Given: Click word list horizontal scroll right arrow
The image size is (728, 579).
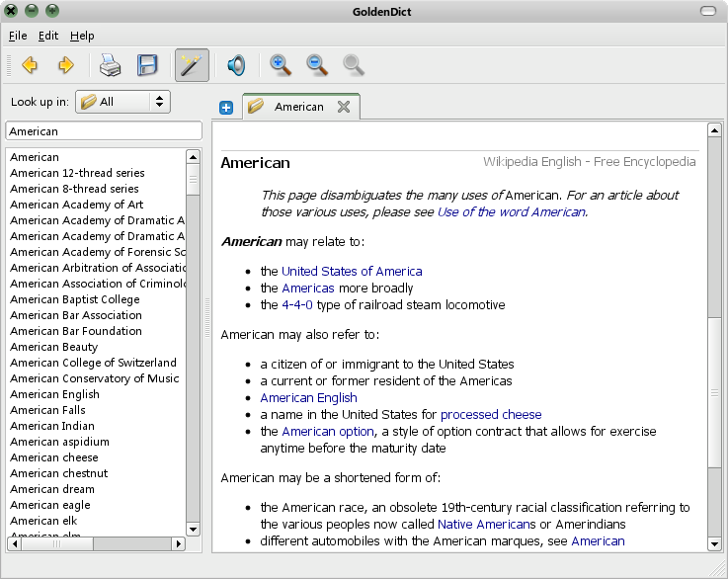Looking at the screenshot, I should (x=178, y=543).
